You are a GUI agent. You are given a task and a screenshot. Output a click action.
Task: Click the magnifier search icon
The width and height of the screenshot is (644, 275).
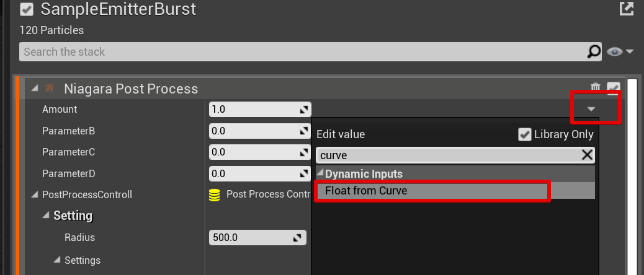click(x=594, y=51)
